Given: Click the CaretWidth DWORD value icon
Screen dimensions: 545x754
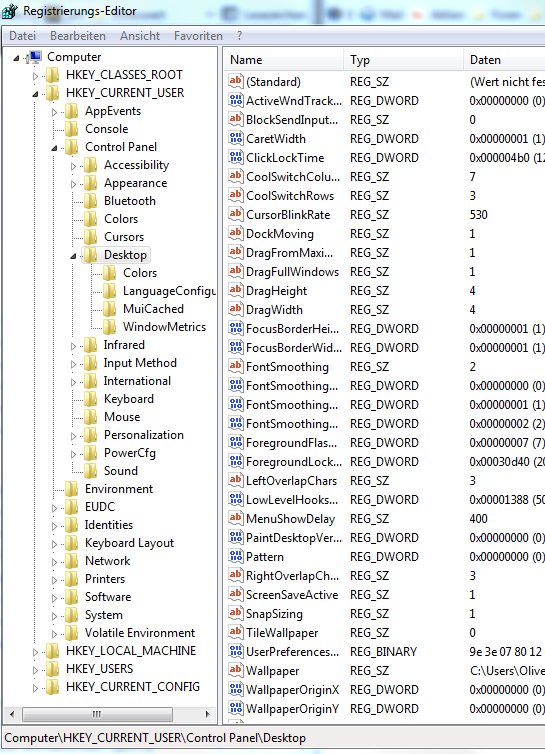Looking at the screenshot, I should pyautogui.click(x=235, y=138).
